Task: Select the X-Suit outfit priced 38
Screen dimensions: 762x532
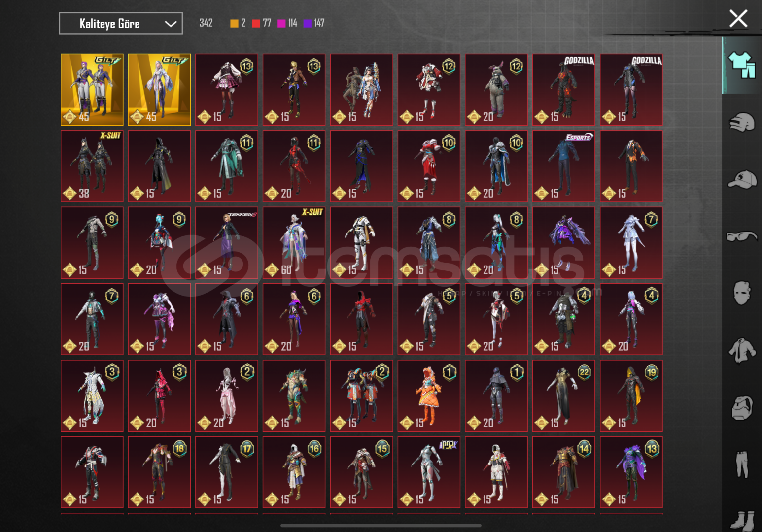Action: (92, 166)
